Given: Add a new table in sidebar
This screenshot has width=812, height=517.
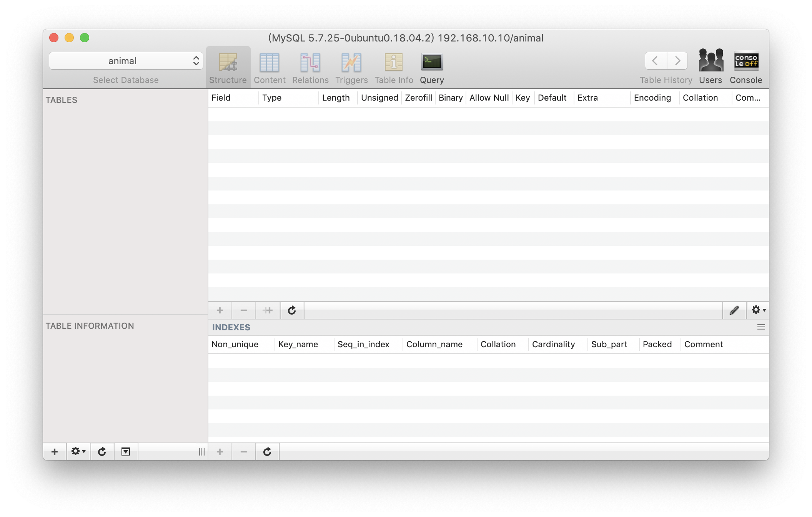Looking at the screenshot, I should tap(55, 452).
